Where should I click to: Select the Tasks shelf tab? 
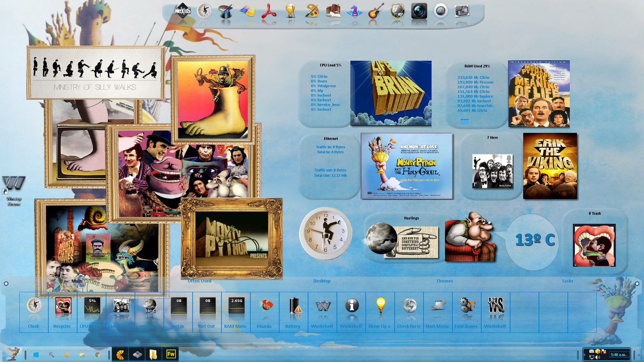[x=567, y=281]
